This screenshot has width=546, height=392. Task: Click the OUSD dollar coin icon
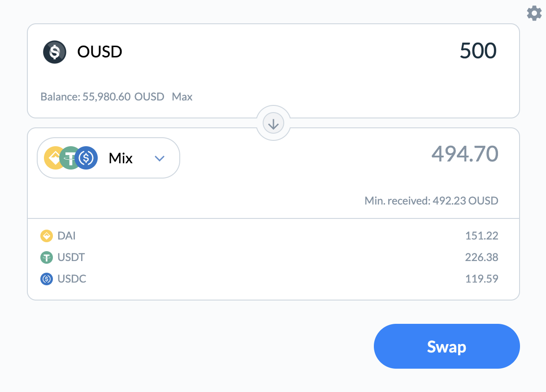click(54, 52)
